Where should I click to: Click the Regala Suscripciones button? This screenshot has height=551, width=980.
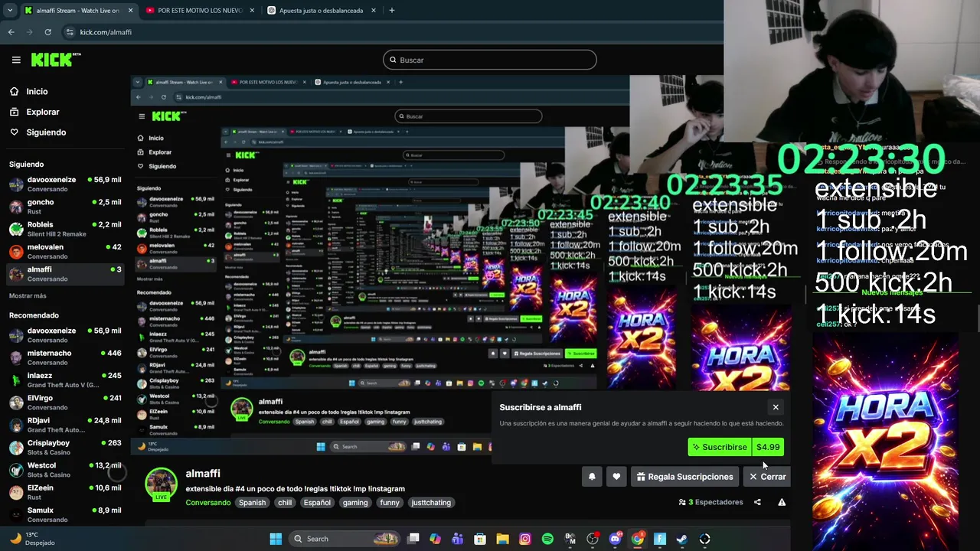684,477
